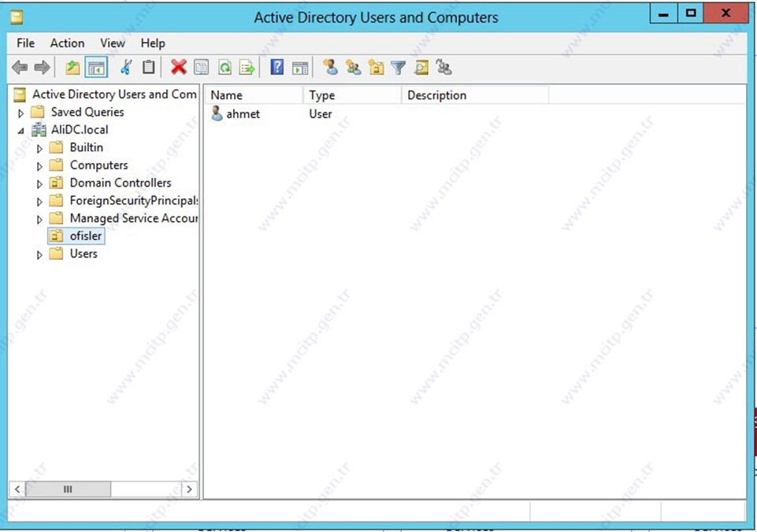Screen dimensions: 757x532
Task: Click the AliDC.local domain icon
Action: tap(39, 130)
